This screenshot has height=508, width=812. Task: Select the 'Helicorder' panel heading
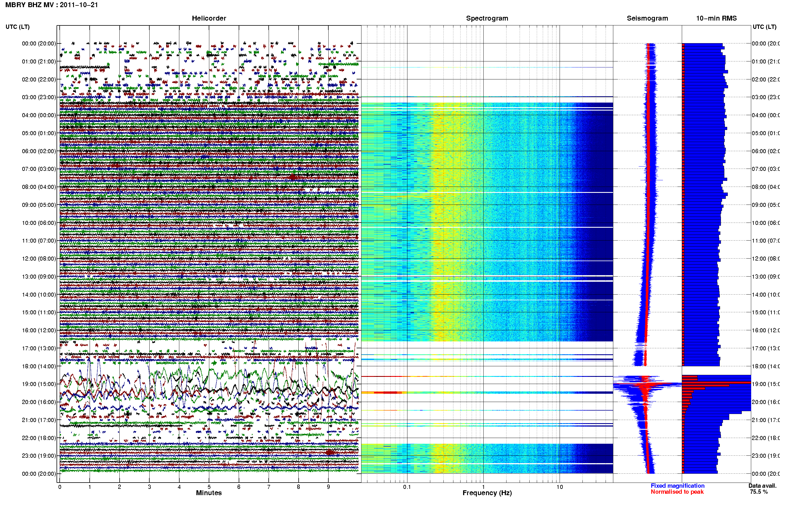pyautogui.click(x=209, y=18)
